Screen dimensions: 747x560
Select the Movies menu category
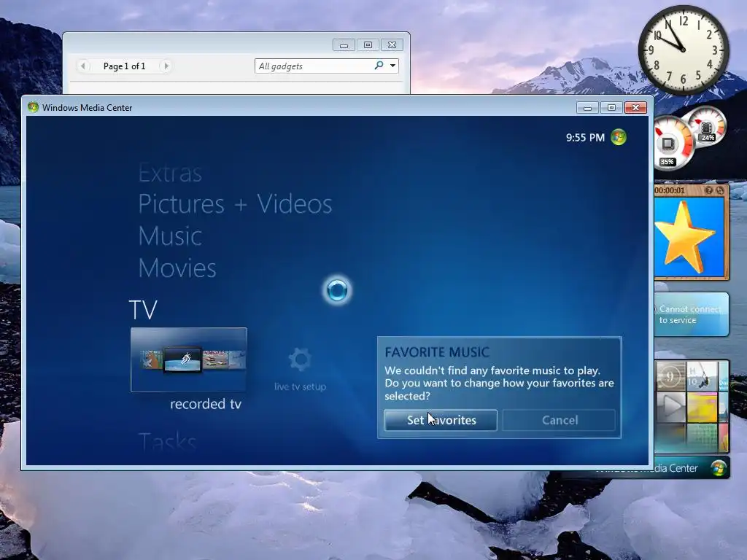(177, 268)
